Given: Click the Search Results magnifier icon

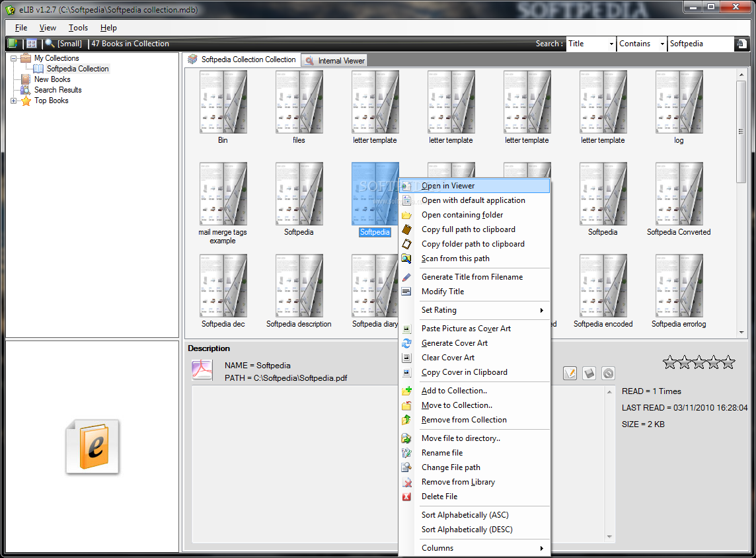Looking at the screenshot, I should (26, 90).
